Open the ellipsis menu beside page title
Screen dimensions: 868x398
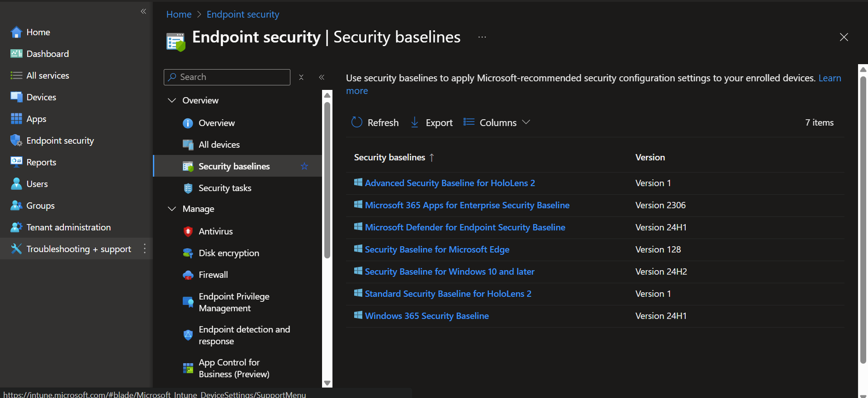pyautogui.click(x=482, y=37)
